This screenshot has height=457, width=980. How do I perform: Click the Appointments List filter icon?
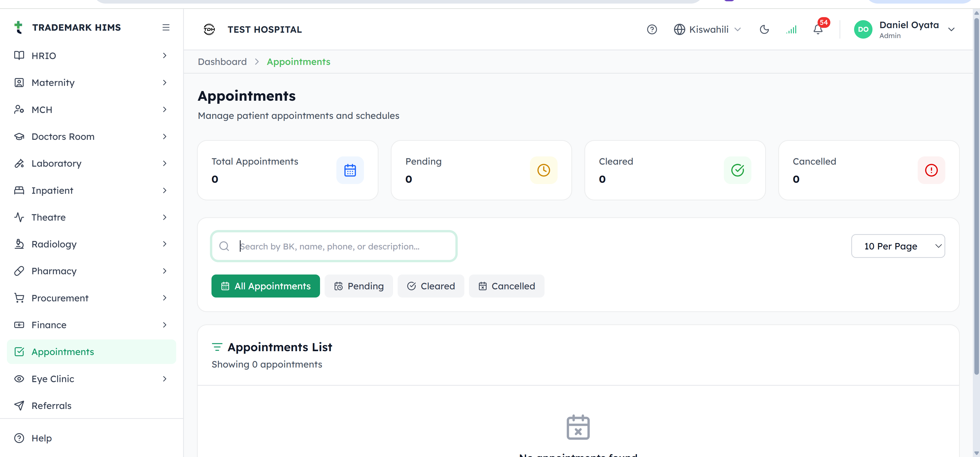(217, 347)
